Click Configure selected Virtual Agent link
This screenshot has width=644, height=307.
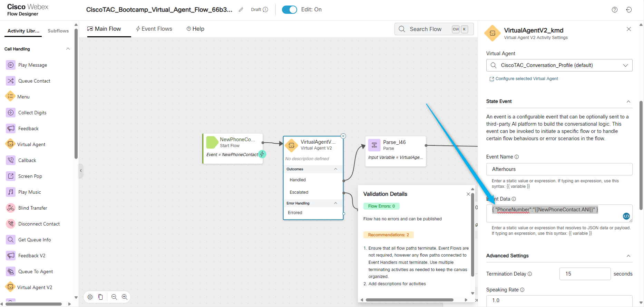(x=524, y=79)
